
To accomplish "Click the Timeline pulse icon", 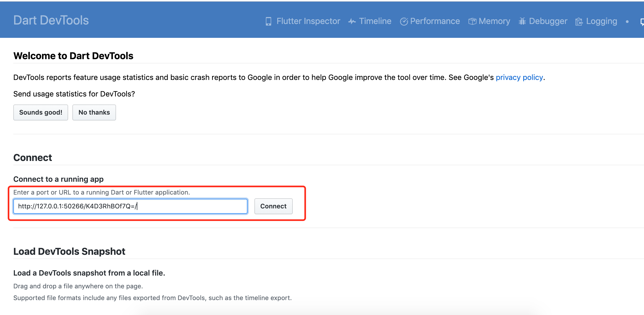I will 352,22.
